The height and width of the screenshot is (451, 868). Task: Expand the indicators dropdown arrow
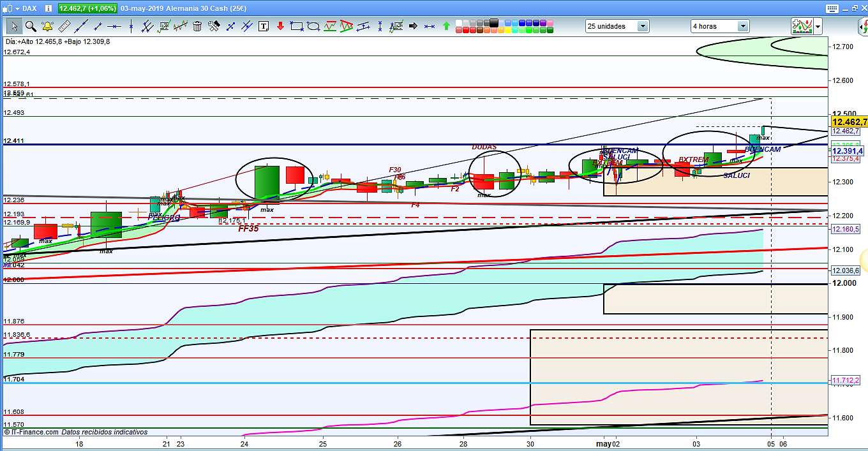pos(818,26)
